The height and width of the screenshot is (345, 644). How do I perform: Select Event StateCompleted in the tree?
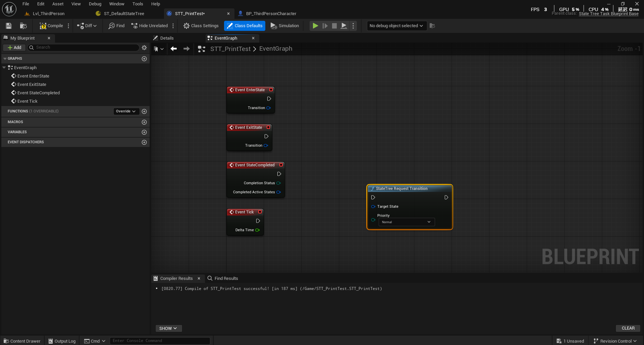(39, 93)
